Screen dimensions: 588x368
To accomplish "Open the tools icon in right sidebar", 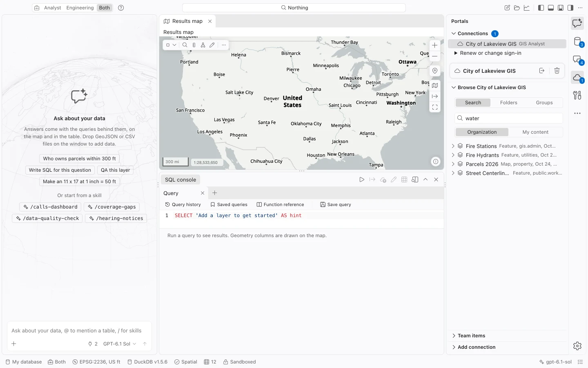I will click(x=577, y=95).
